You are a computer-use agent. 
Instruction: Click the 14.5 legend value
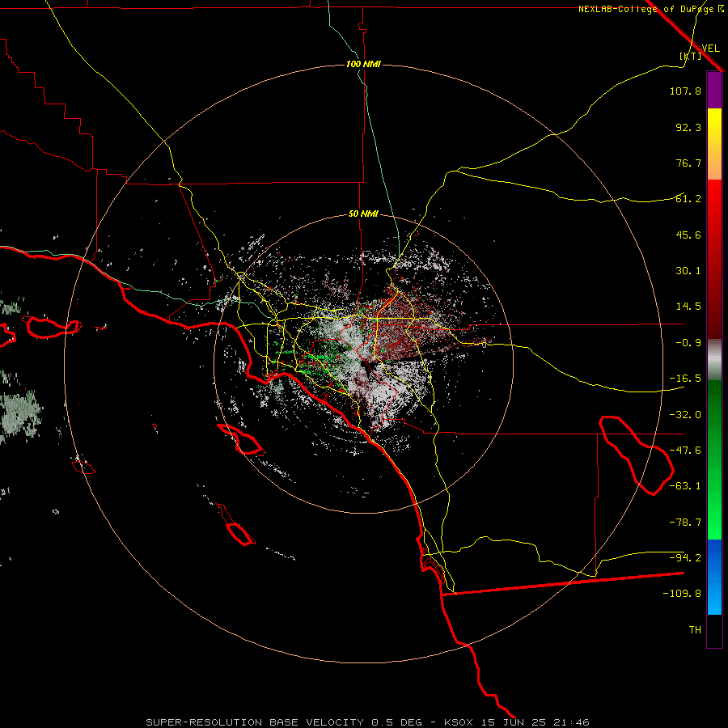(x=688, y=307)
